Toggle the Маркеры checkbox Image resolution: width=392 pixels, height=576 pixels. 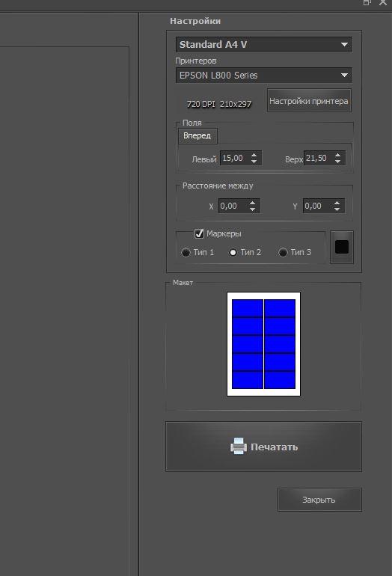(199, 233)
